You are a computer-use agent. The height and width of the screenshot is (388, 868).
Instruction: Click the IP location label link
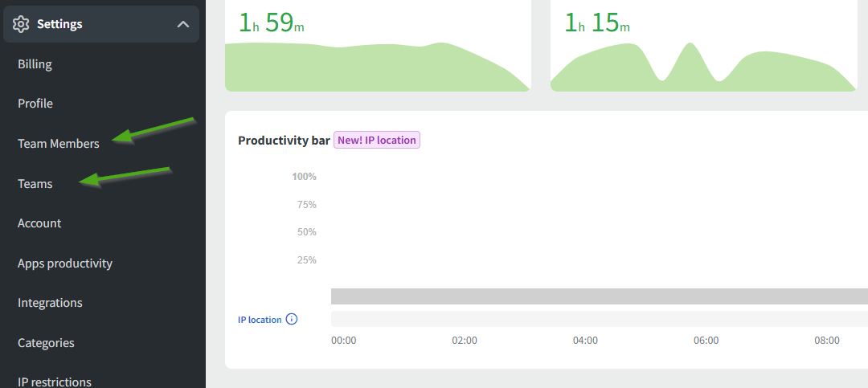point(260,320)
